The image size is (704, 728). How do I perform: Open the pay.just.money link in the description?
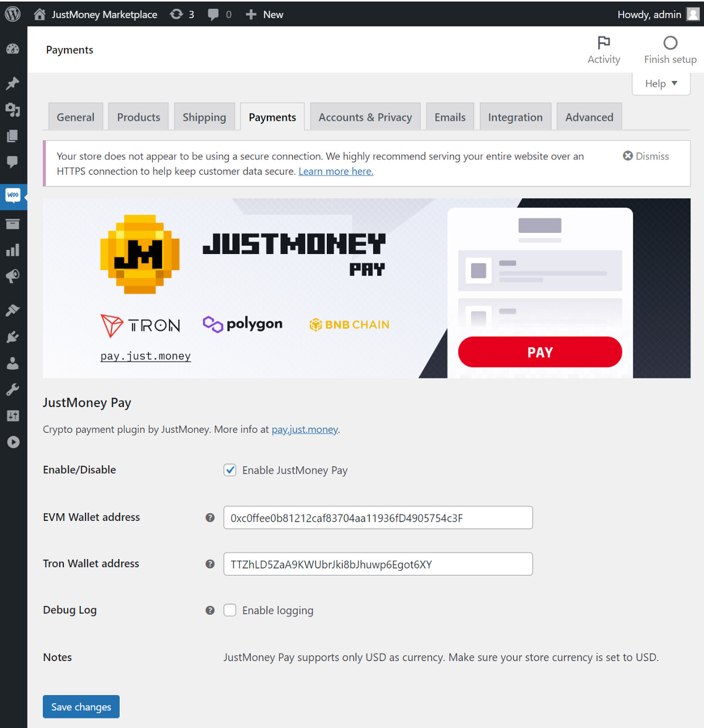(x=304, y=429)
